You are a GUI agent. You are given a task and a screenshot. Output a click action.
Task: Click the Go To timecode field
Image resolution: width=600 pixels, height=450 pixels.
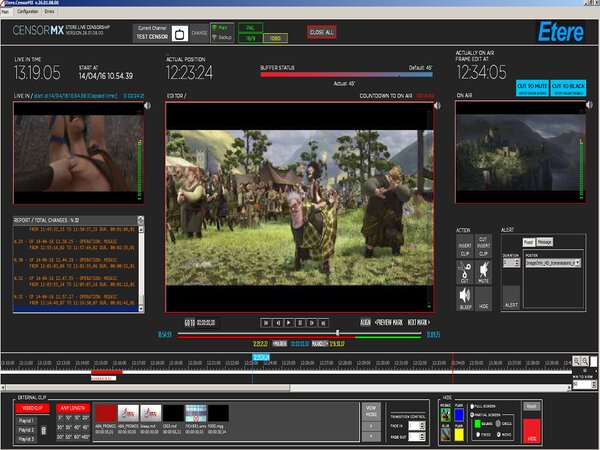pos(207,323)
